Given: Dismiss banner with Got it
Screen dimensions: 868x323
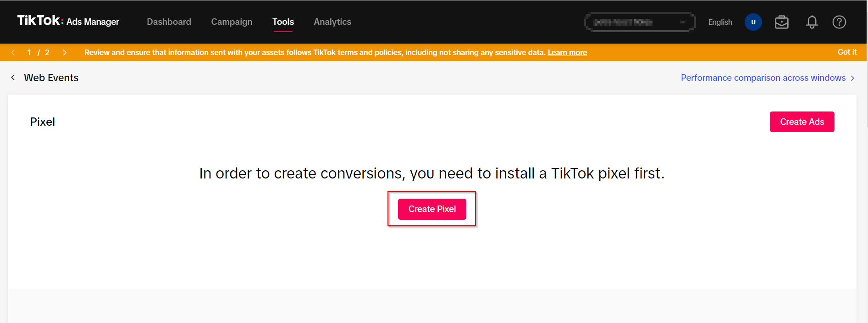Looking at the screenshot, I should point(847,52).
